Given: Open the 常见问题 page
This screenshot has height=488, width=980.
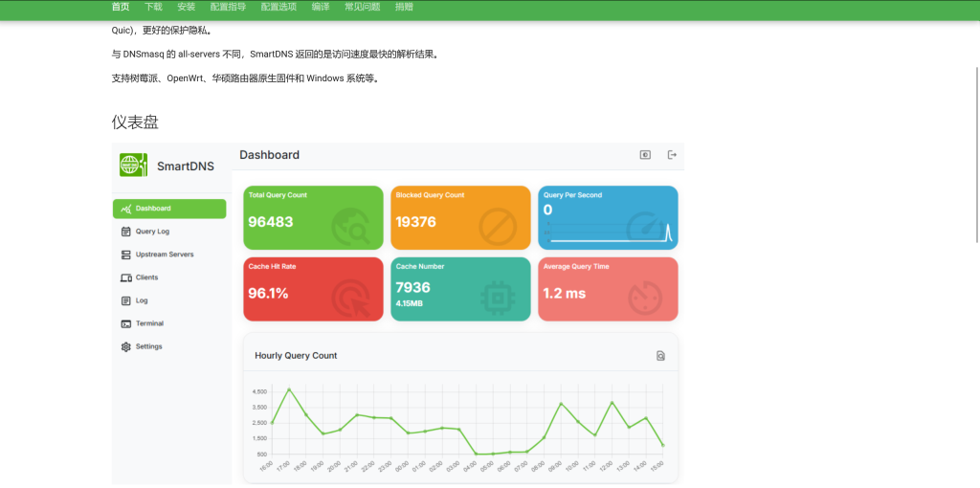Looking at the screenshot, I should (x=363, y=7).
